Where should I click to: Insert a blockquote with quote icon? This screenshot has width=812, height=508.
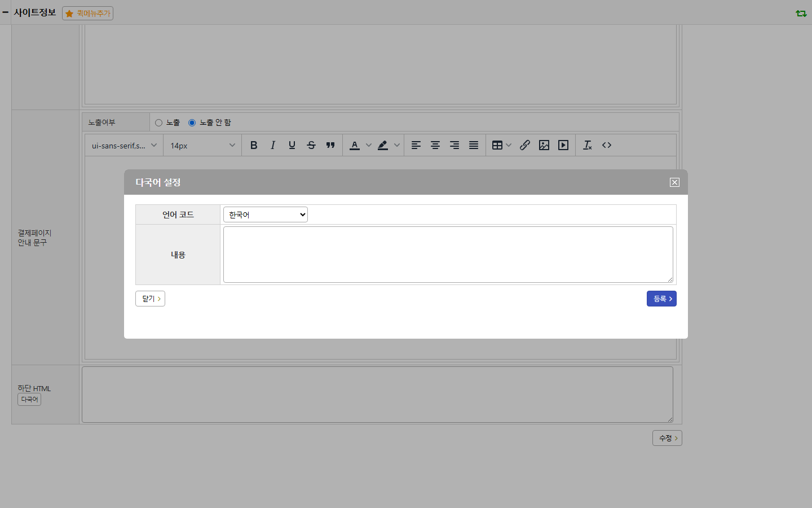tap(330, 145)
